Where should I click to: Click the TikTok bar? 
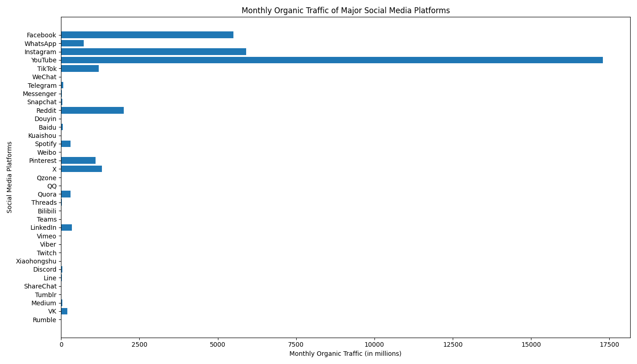[80, 69]
